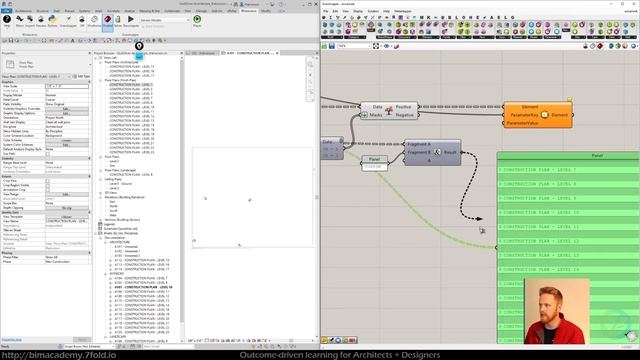Open the Floor Plan type selector dropdown
This screenshot has width=640, height=360.
coord(90,64)
